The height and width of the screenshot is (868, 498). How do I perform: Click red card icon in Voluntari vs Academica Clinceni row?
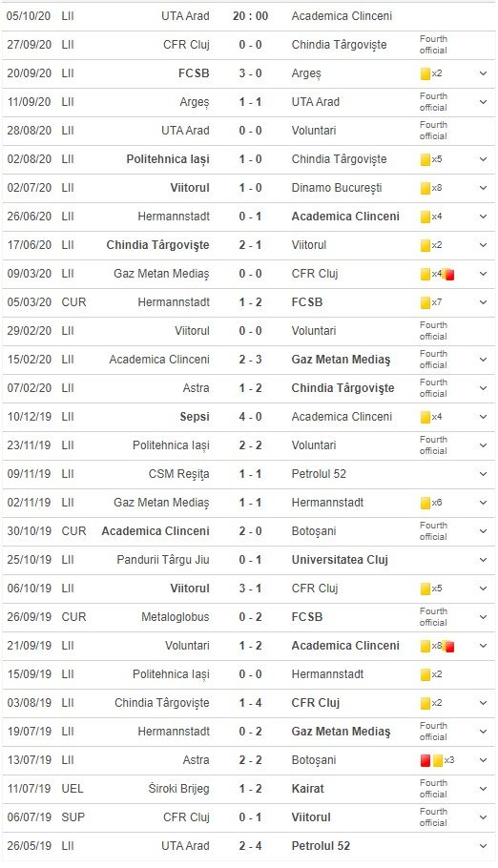449,646
